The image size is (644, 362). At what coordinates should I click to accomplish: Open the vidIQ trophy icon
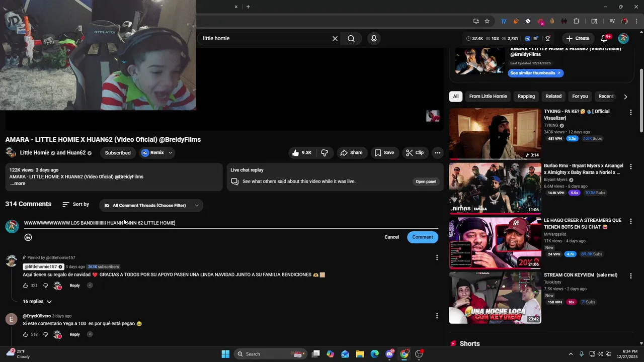[x=548, y=38]
